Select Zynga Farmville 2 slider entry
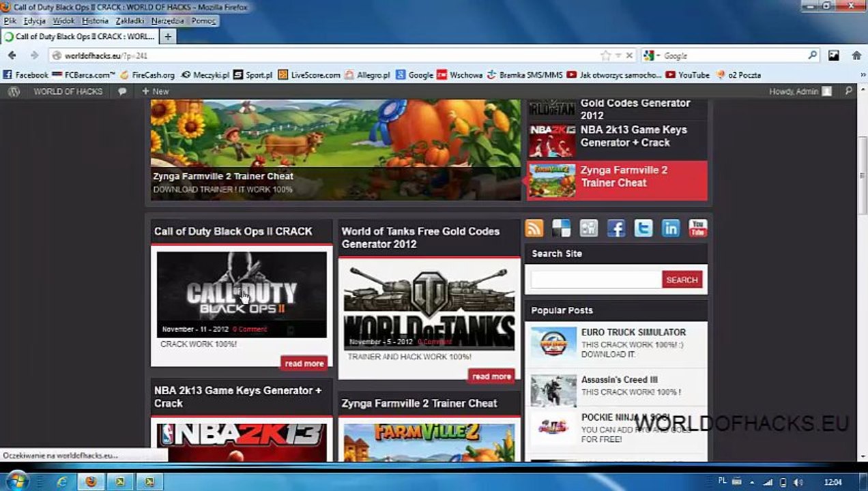The width and height of the screenshot is (868, 491). (618, 181)
